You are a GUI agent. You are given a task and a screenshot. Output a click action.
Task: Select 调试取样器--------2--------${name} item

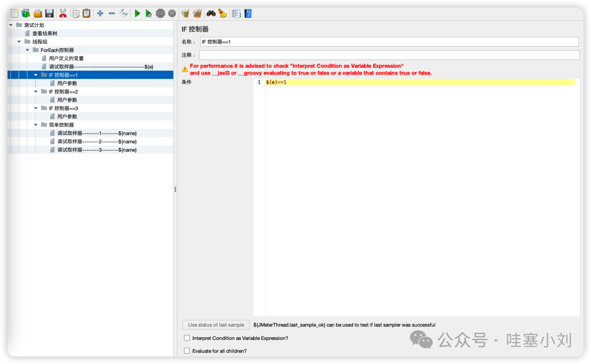point(97,141)
